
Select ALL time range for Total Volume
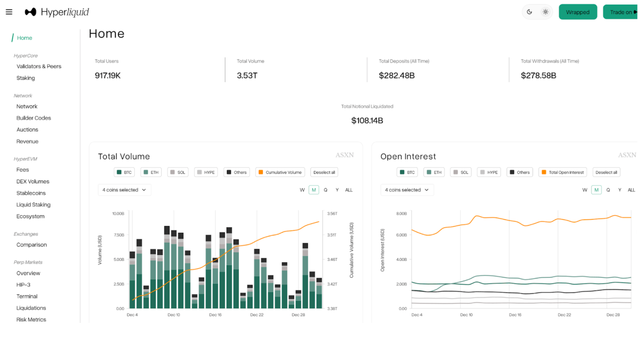(349, 190)
